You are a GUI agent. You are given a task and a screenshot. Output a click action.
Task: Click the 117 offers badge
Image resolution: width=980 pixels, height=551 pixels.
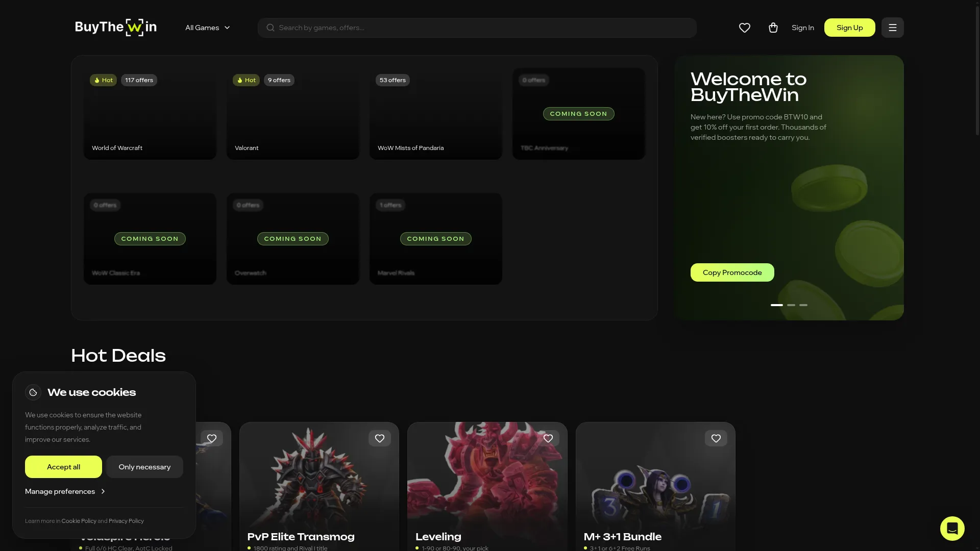[139, 80]
